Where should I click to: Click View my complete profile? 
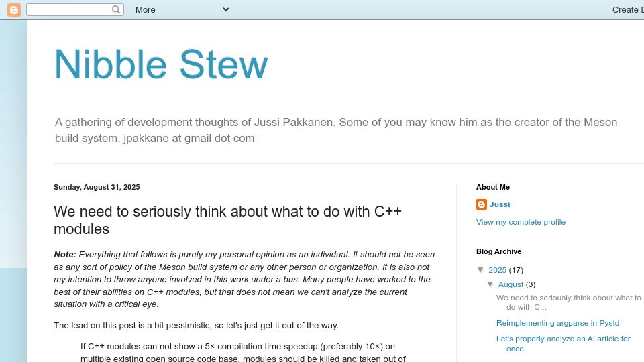(x=521, y=222)
